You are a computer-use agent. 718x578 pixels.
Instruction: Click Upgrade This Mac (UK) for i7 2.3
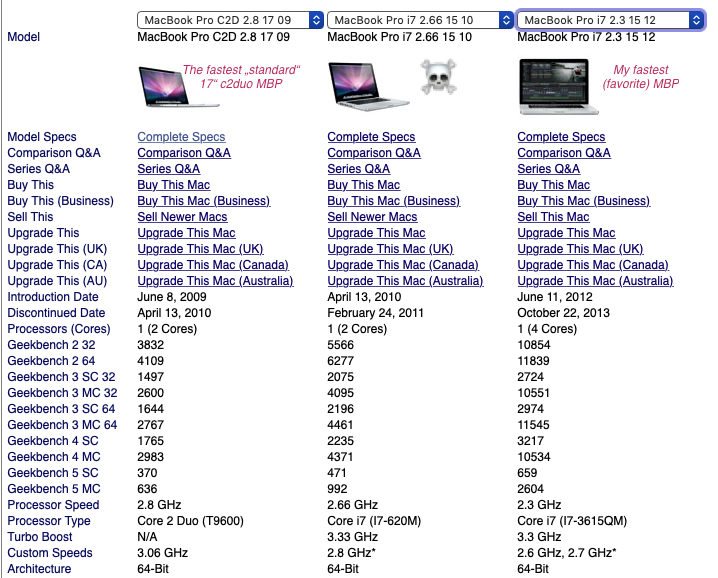pyautogui.click(x=581, y=249)
